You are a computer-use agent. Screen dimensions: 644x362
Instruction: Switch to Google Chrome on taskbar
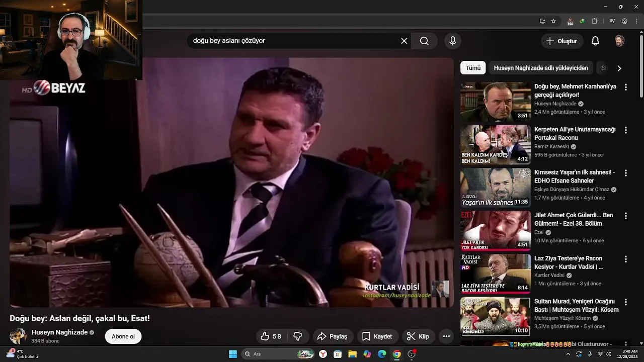click(396, 354)
